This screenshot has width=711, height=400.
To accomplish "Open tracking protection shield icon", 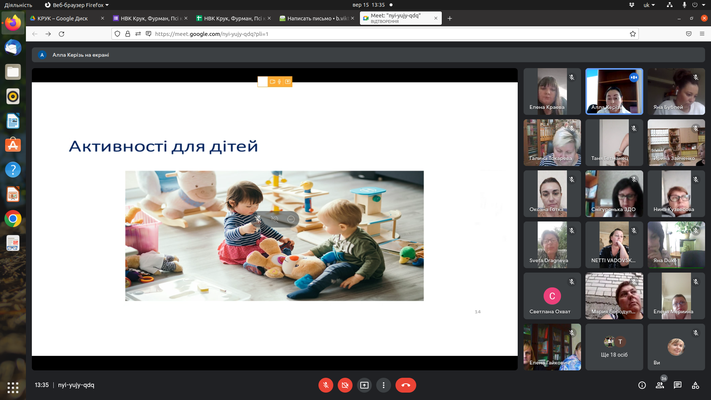I will tap(117, 34).
